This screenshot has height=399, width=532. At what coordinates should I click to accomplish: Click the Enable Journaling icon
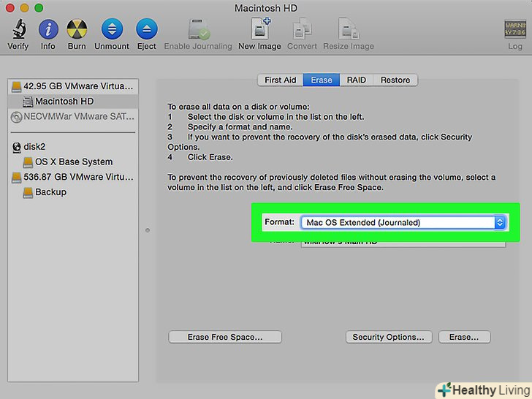(x=199, y=29)
